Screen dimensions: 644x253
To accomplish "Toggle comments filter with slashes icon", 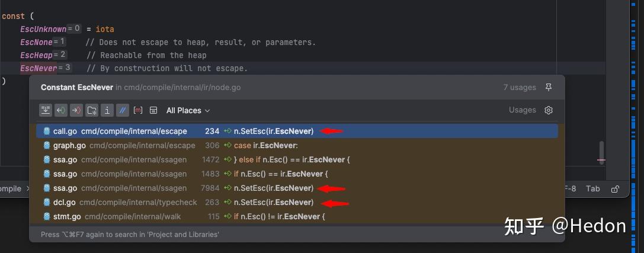I will pyautogui.click(x=123, y=110).
